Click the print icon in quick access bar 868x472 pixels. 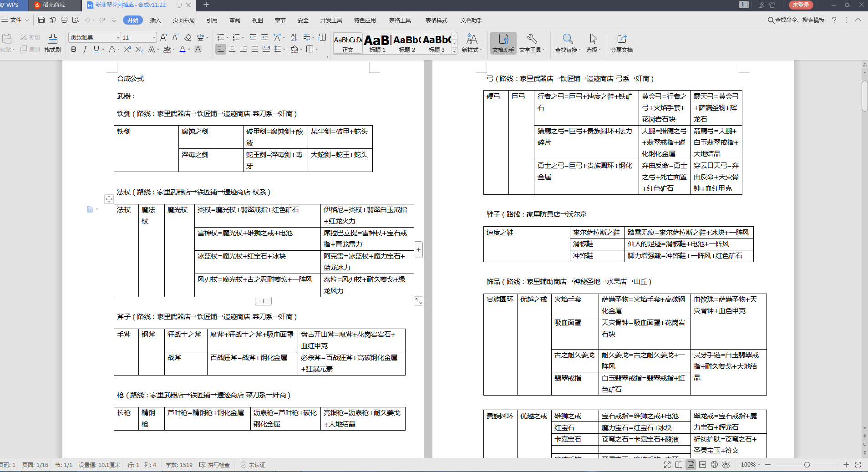64,20
